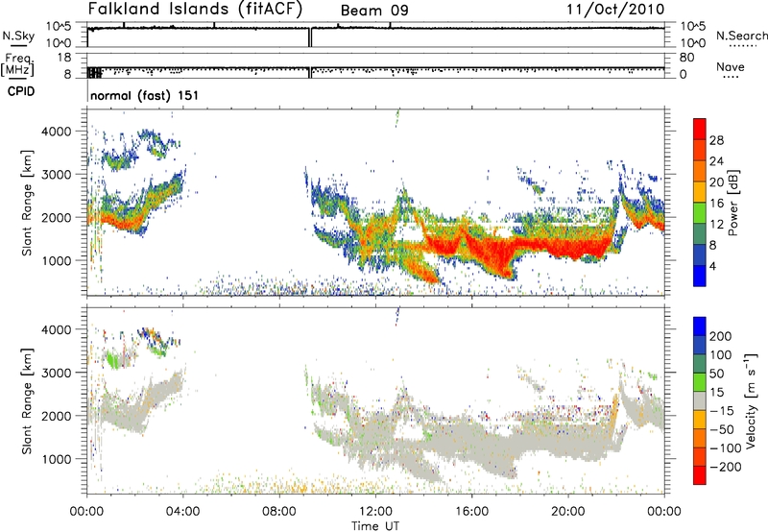Click the '-200' value on Velocity scale

(x=726, y=467)
